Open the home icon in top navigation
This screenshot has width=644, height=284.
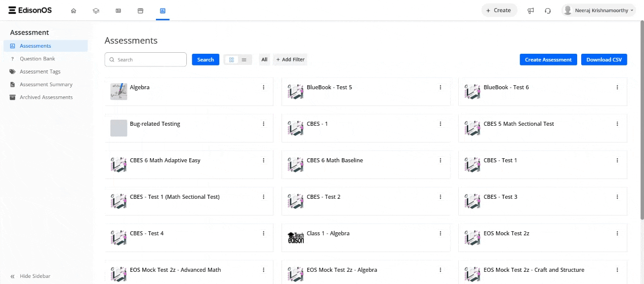73,11
